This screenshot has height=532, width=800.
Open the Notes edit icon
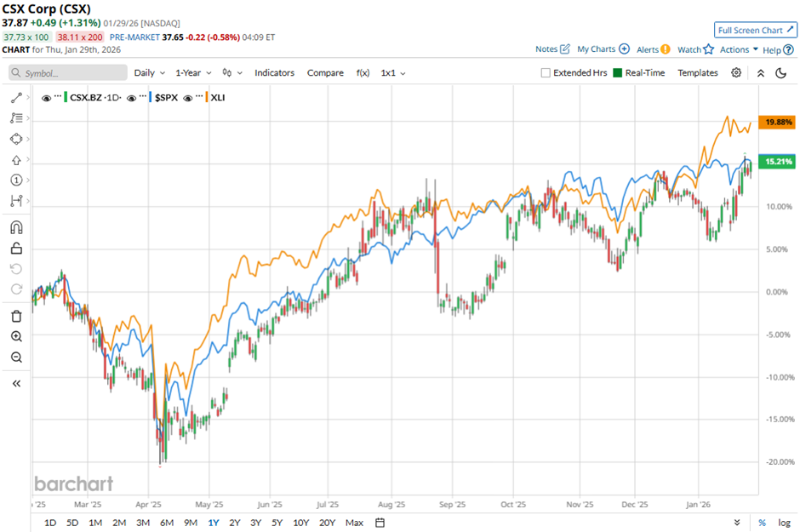tap(565, 49)
